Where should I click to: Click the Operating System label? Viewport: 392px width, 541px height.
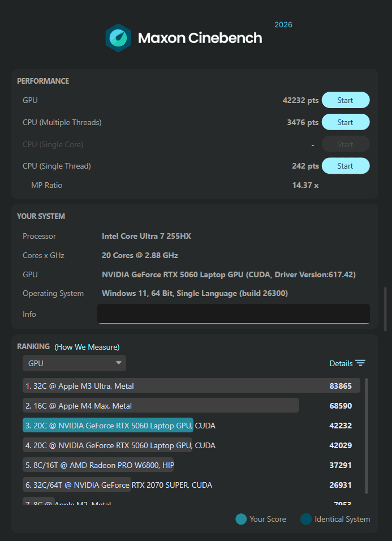(x=53, y=294)
